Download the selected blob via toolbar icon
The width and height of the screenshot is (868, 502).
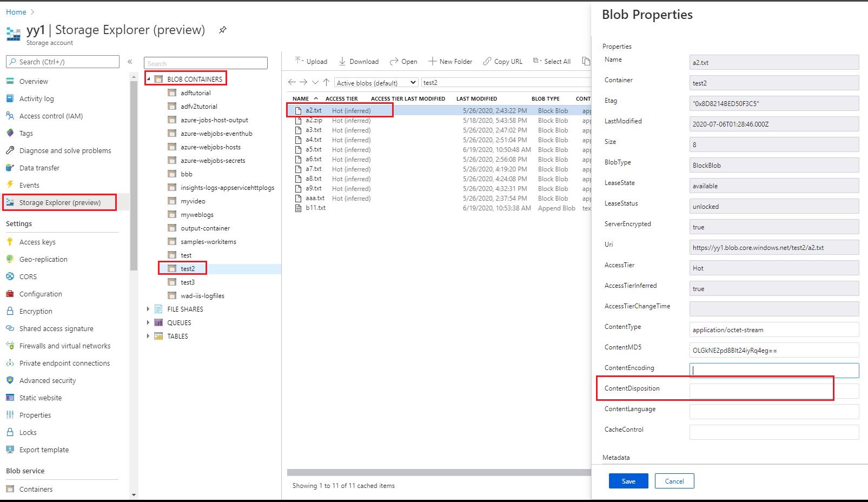pos(359,61)
